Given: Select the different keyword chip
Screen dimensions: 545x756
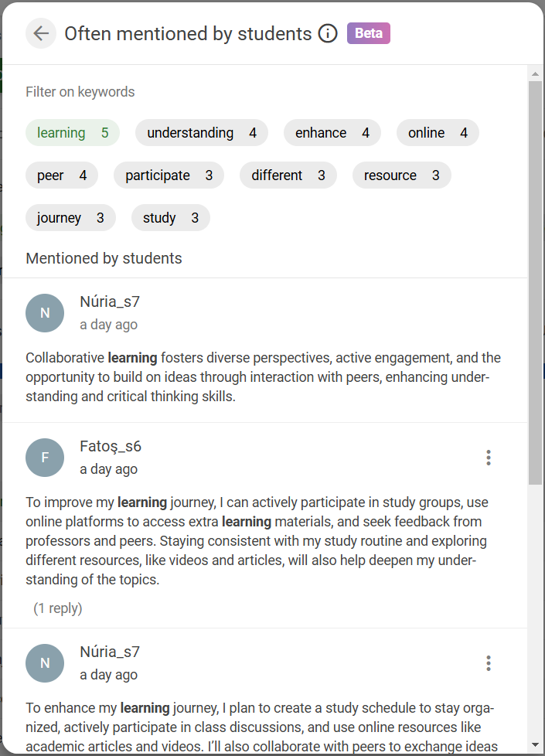Looking at the screenshot, I should pyautogui.click(x=288, y=175).
